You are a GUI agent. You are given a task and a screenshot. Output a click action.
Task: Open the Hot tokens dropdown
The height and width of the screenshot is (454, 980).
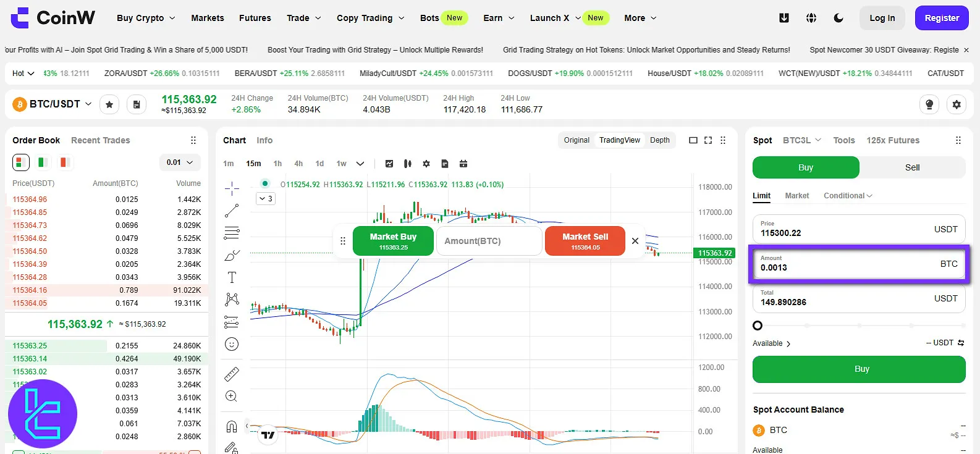(23, 73)
